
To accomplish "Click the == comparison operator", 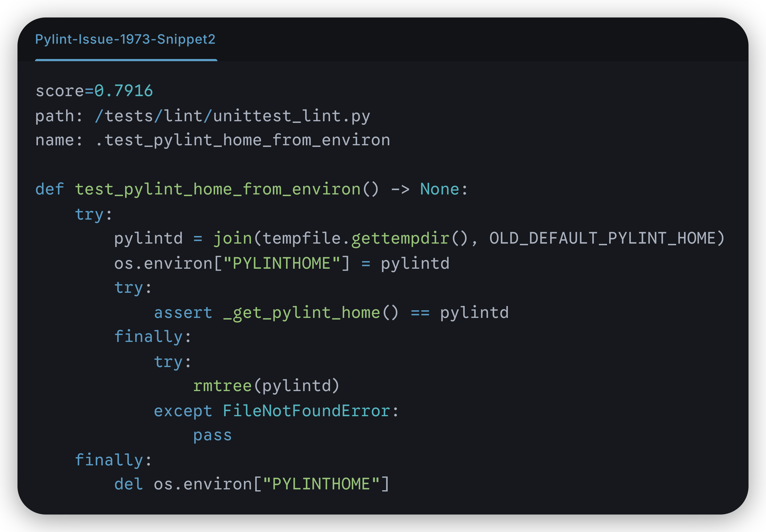I will coord(420,312).
